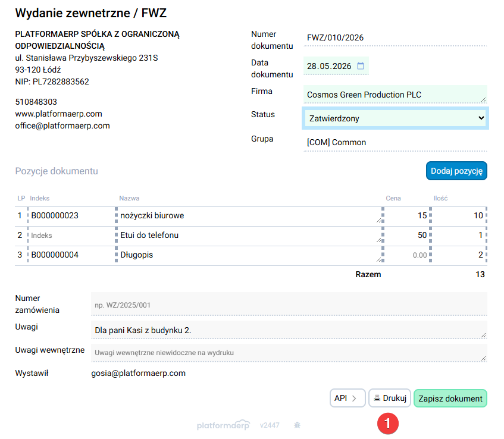Click index B000000004 in row 3
This screenshot has height=439, width=504.
click(x=71, y=255)
